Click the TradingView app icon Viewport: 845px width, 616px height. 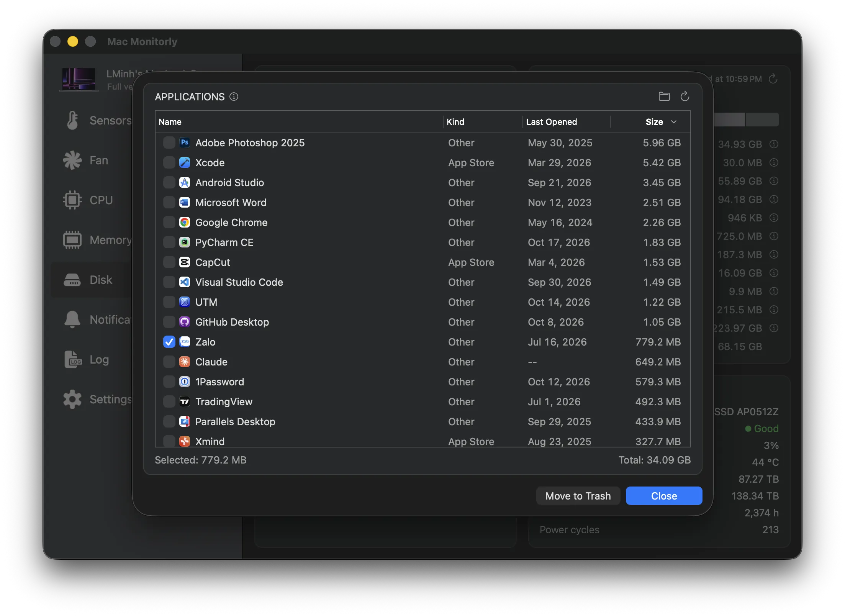click(185, 401)
